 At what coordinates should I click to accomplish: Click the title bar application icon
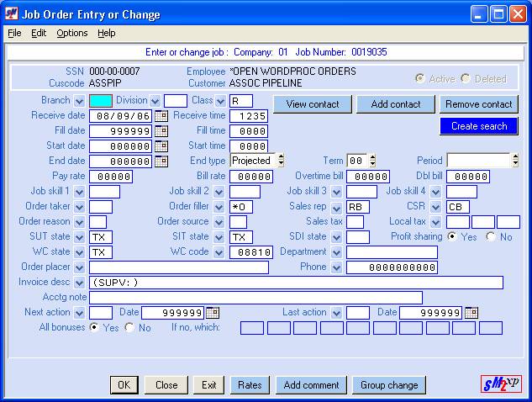(11, 14)
